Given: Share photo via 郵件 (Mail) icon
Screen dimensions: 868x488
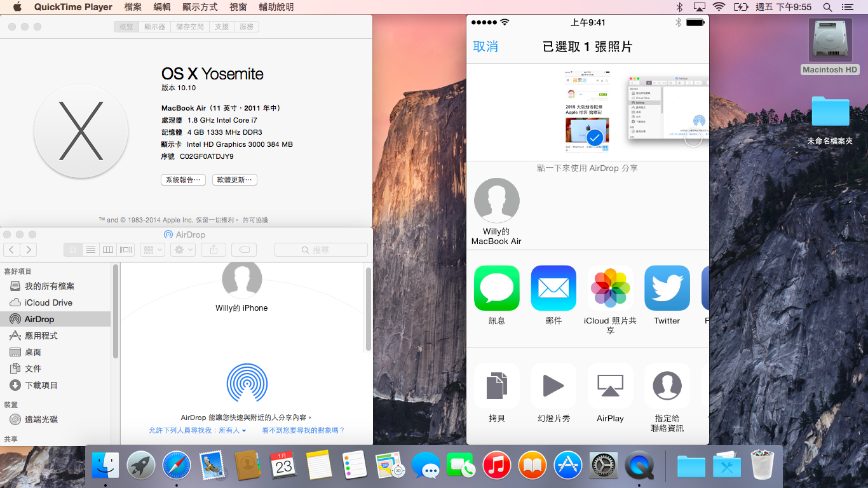Looking at the screenshot, I should click(553, 288).
